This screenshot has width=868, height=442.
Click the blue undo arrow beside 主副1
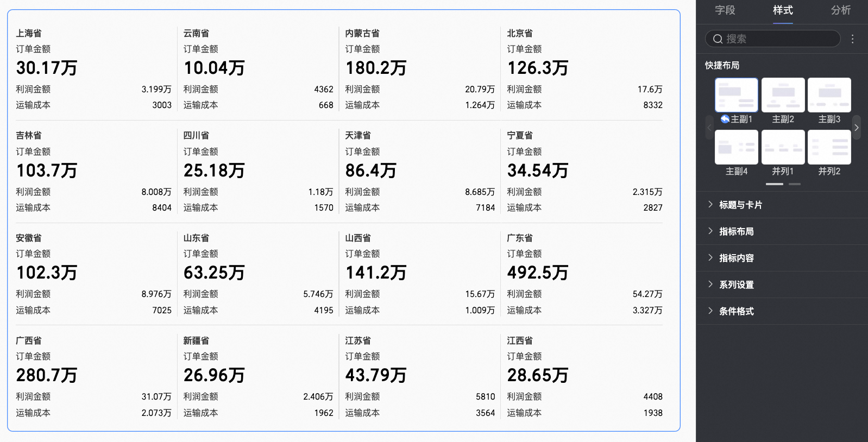[x=725, y=119]
